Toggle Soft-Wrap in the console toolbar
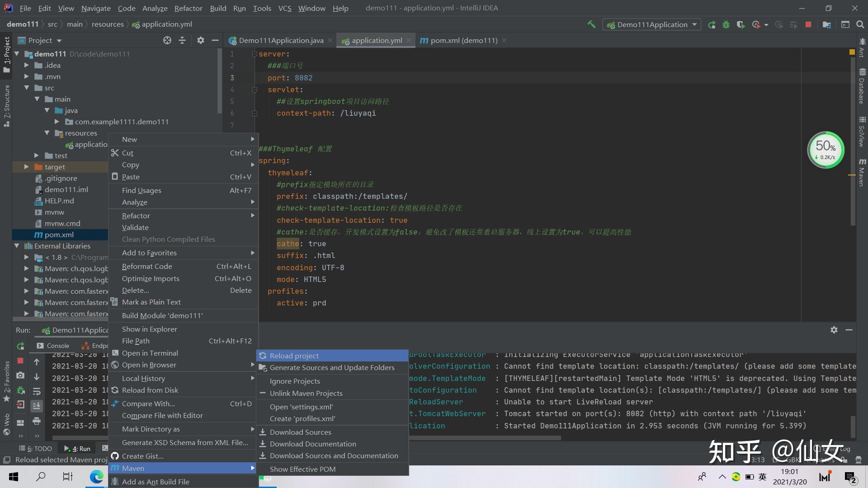 click(37, 391)
